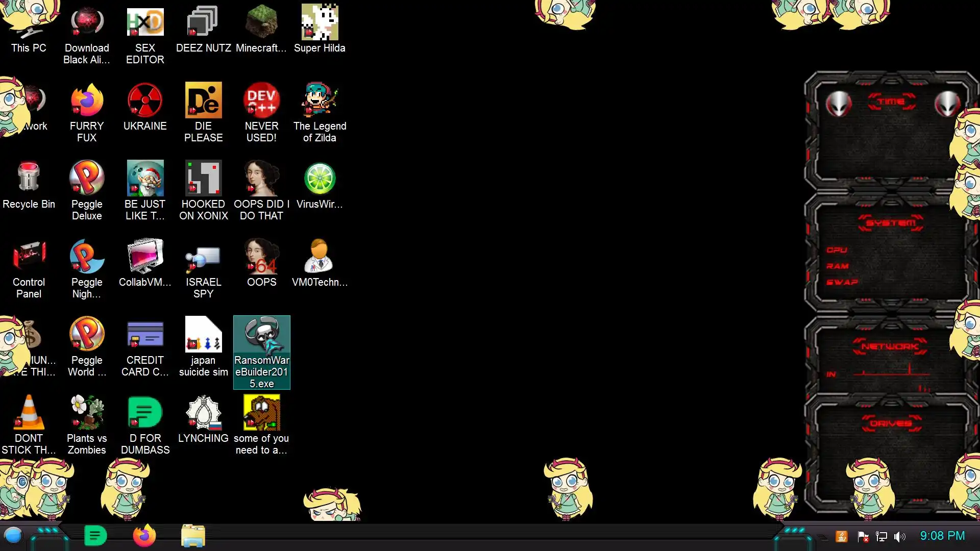Click the Peggle Deluxe shortcut icon
The width and height of the screenshot is (980, 551).
[x=87, y=179]
